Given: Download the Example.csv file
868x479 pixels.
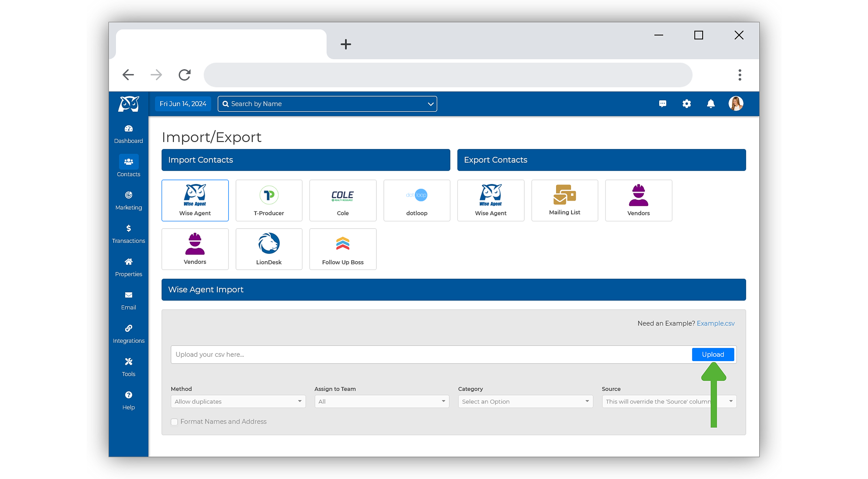Looking at the screenshot, I should pyautogui.click(x=715, y=323).
